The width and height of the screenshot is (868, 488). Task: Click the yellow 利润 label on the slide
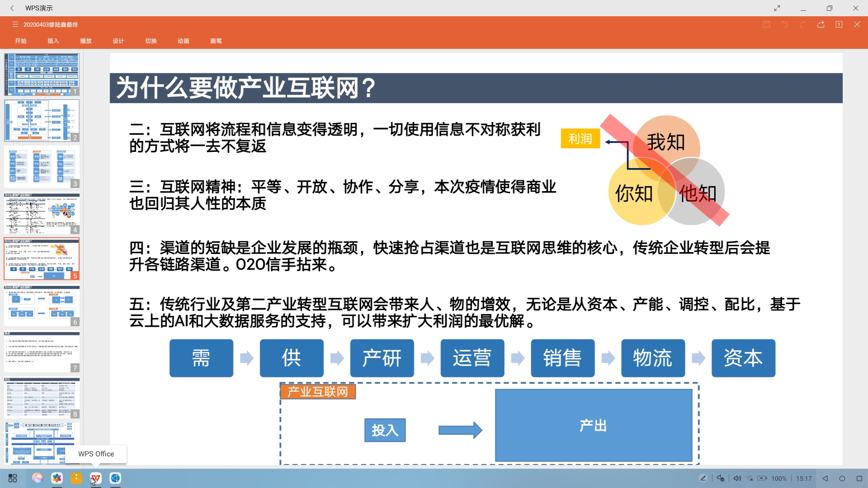[x=580, y=139]
